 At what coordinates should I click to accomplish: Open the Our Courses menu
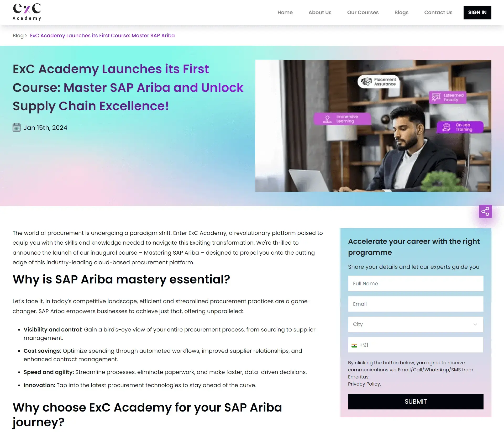363,12
